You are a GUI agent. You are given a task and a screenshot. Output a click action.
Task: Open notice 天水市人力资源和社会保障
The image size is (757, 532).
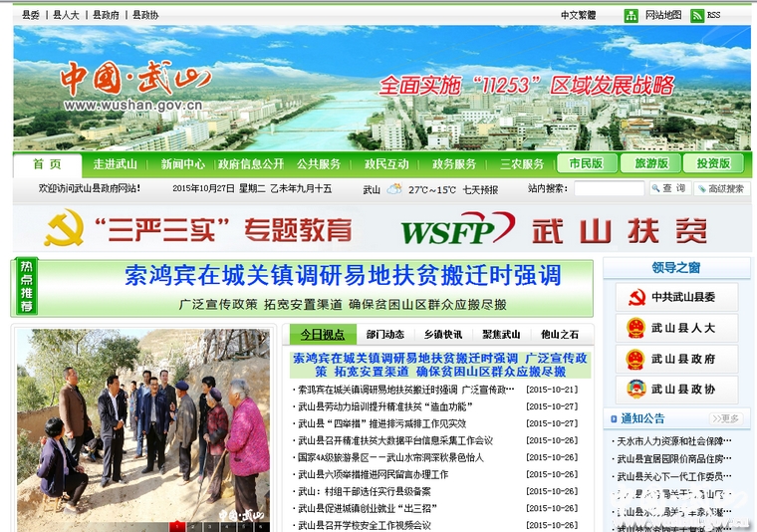[x=674, y=441]
